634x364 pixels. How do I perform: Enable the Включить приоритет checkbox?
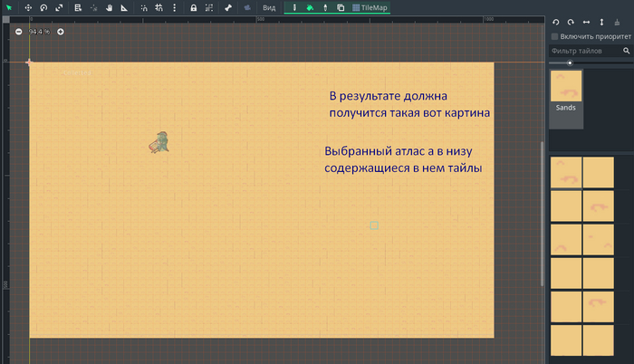pyautogui.click(x=555, y=36)
